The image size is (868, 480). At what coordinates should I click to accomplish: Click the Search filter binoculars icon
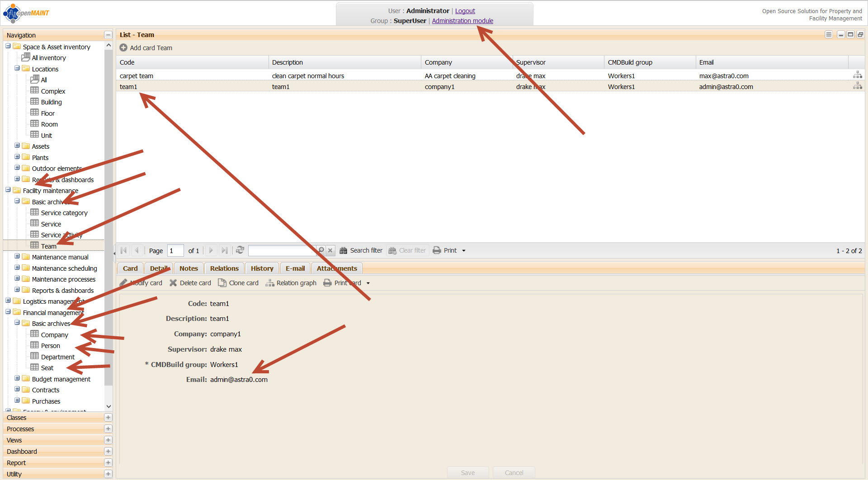coord(344,250)
